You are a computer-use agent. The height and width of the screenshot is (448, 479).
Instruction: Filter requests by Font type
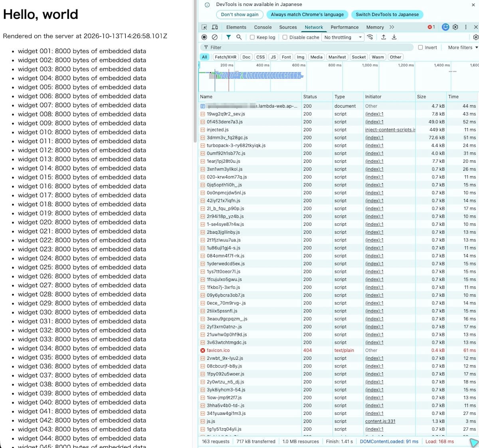(x=287, y=57)
